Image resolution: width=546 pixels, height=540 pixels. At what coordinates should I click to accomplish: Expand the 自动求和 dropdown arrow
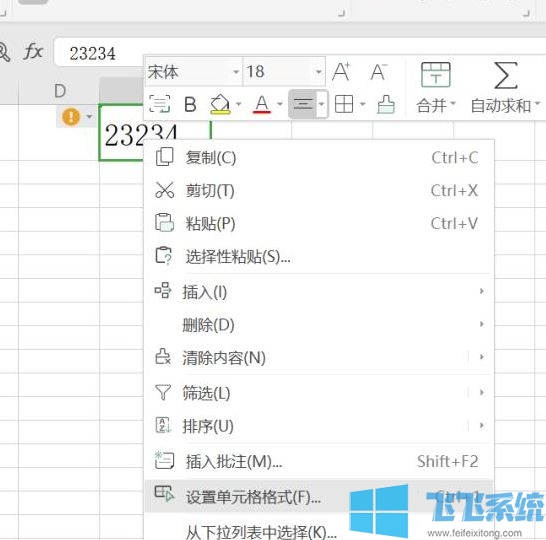coord(537,103)
